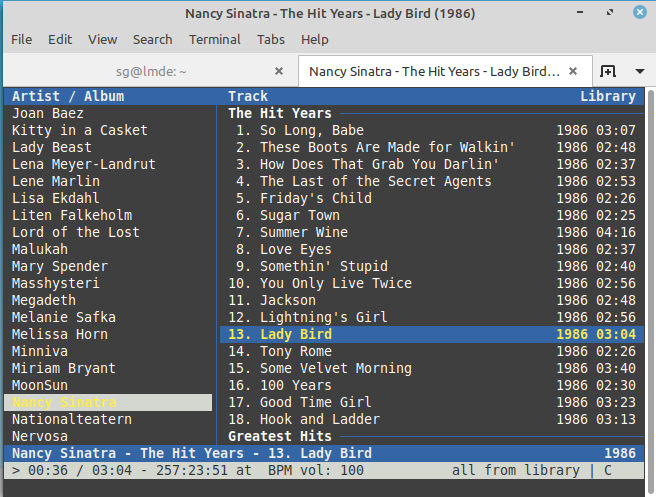The height and width of the screenshot is (497, 656).
Task: Select Megadeth in the artist list
Action: tap(45, 300)
